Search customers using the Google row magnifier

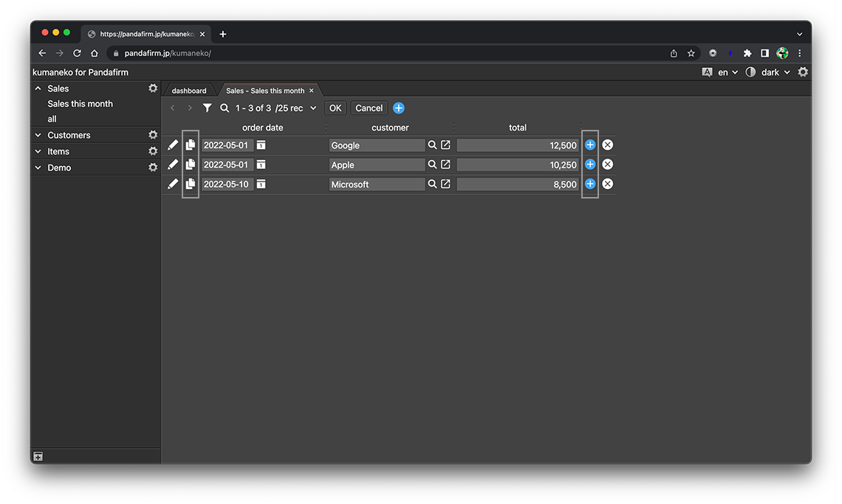[x=432, y=145]
